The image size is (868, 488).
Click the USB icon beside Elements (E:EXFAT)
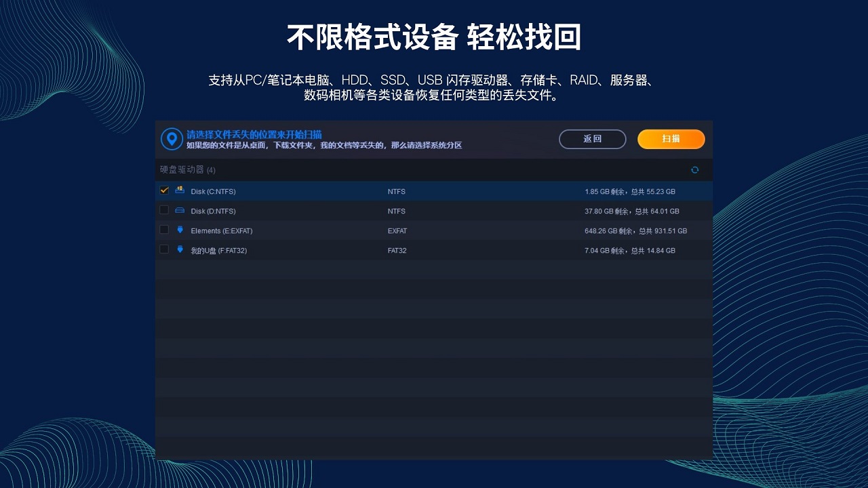point(179,230)
